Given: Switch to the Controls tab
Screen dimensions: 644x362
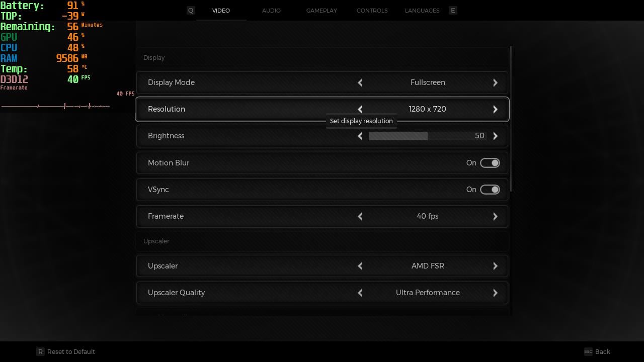Looking at the screenshot, I should click(x=372, y=11).
